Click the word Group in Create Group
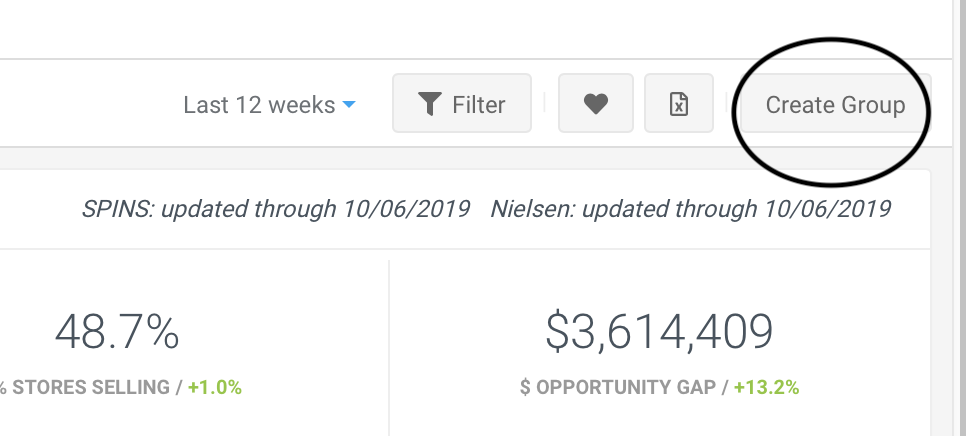966x436 pixels. pos(874,105)
